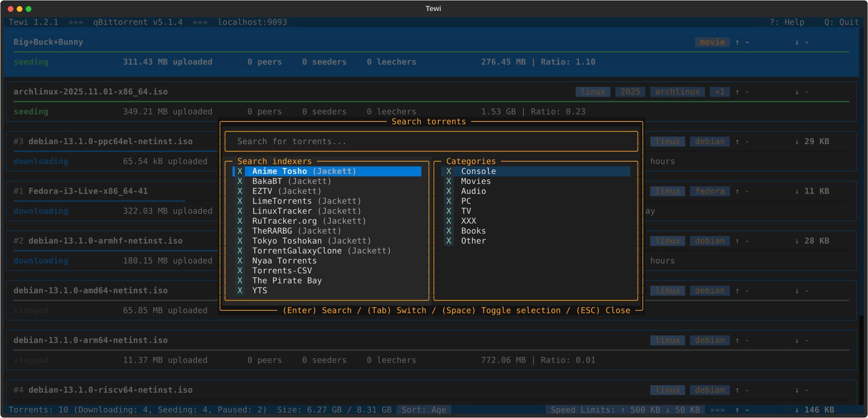This screenshot has width=868, height=418.
Task: Select the YTS indexer entry
Action: click(x=260, y=291)
